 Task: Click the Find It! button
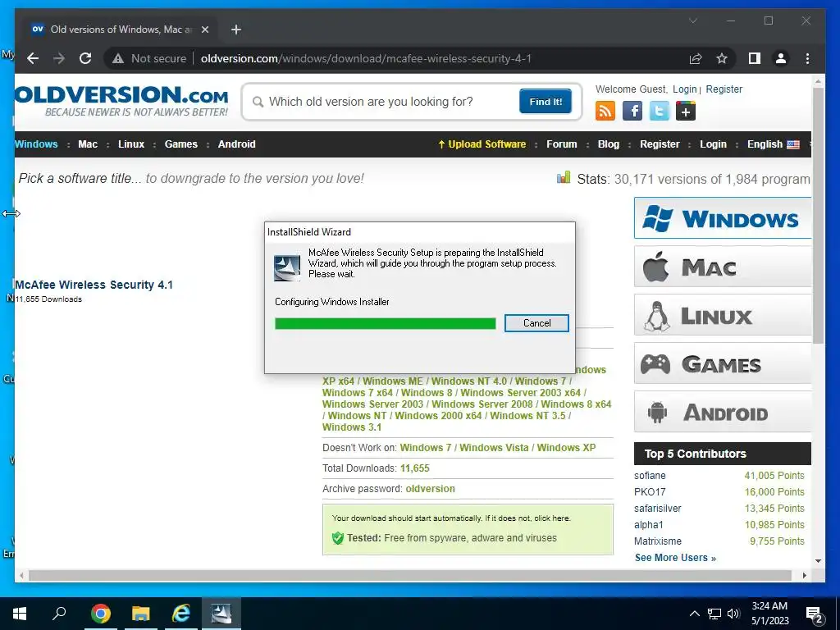(546, 101)
